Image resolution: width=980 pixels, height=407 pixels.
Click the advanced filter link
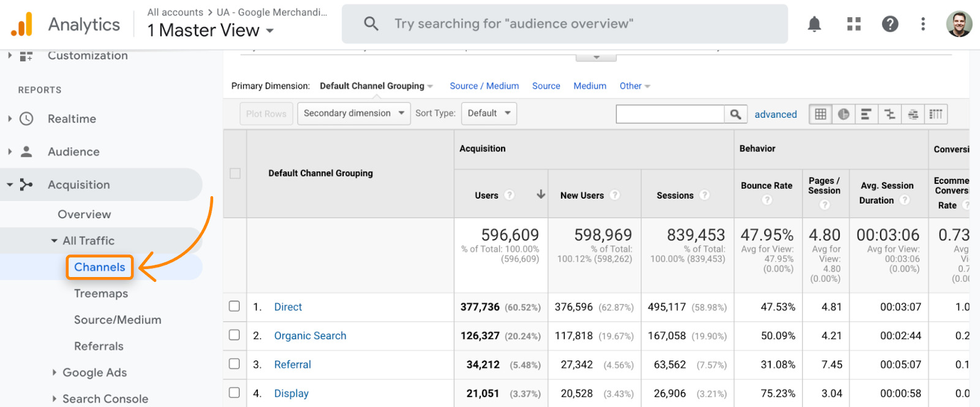point(775,114)
